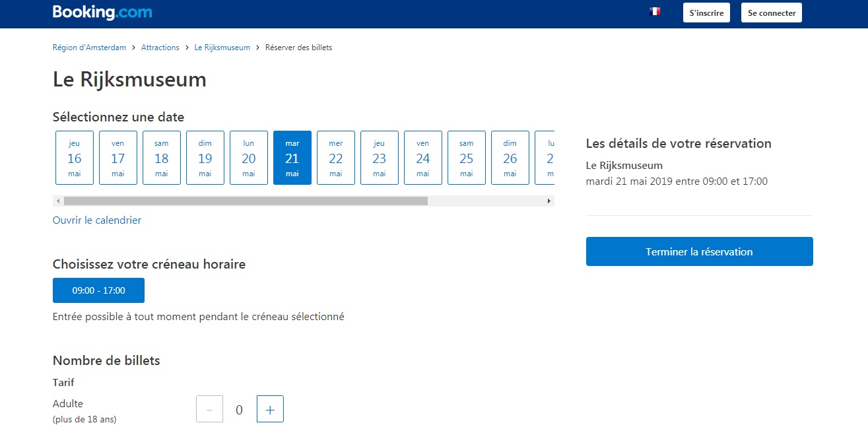
Task: Select sam 25 mai date
Action: [x=467, y=158]
